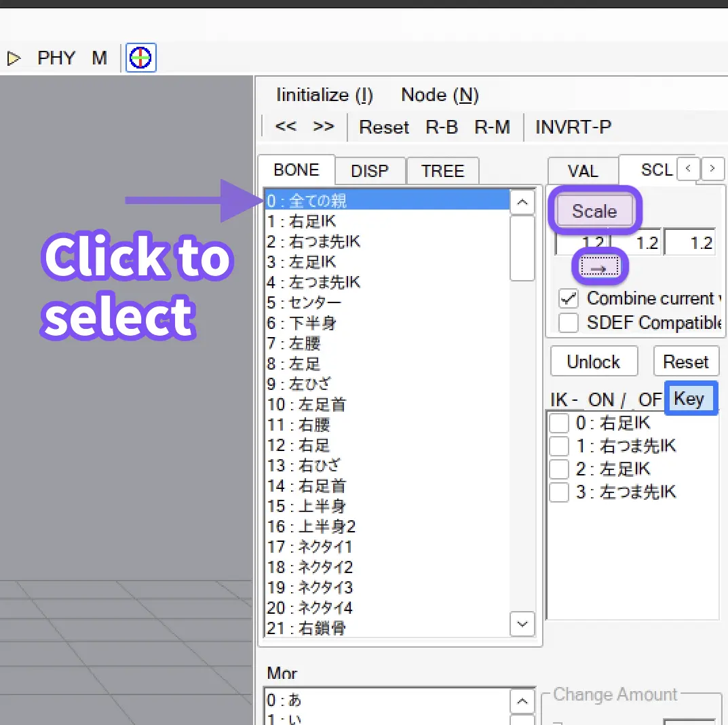Select bone 17 : ネクタイ1 in the list
Image resolution: width=728 pixels, height=725 pixels.
[387, 547]
